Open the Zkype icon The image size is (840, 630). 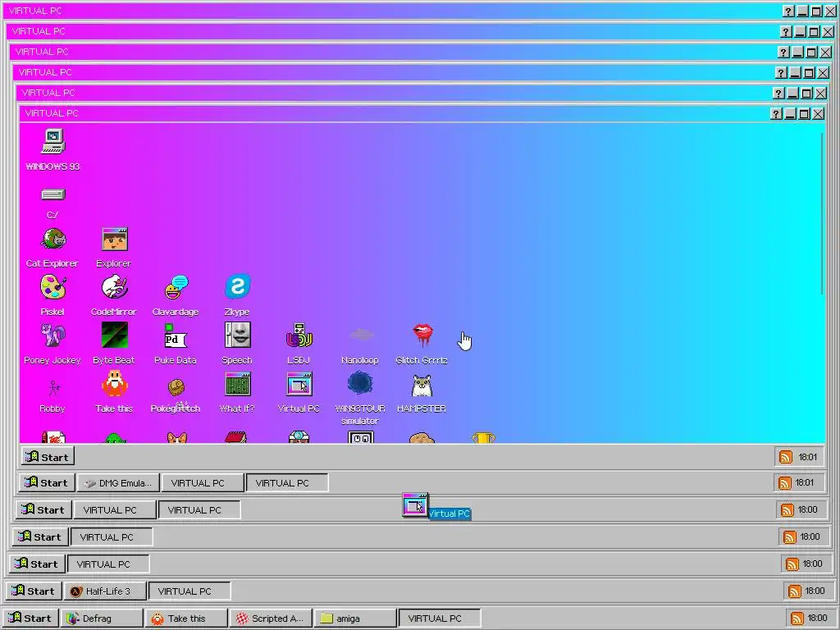pyautogui.click(x=237, y=286)
